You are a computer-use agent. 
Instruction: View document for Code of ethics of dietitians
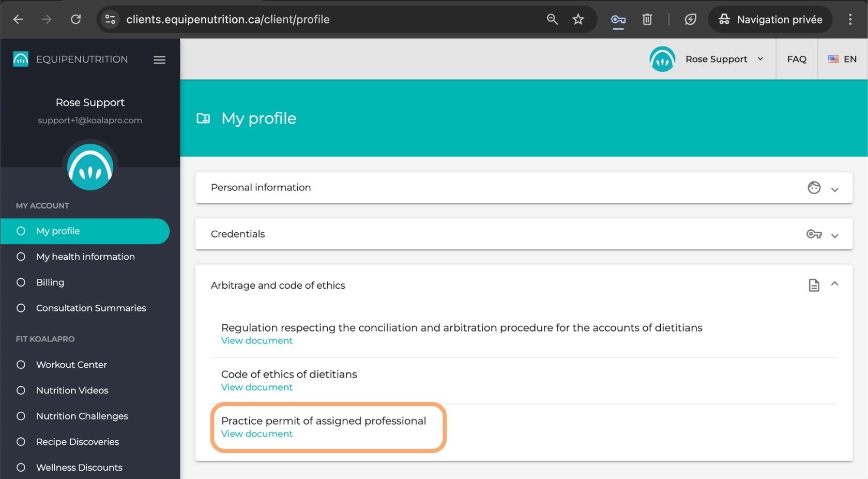pos(256,387)
